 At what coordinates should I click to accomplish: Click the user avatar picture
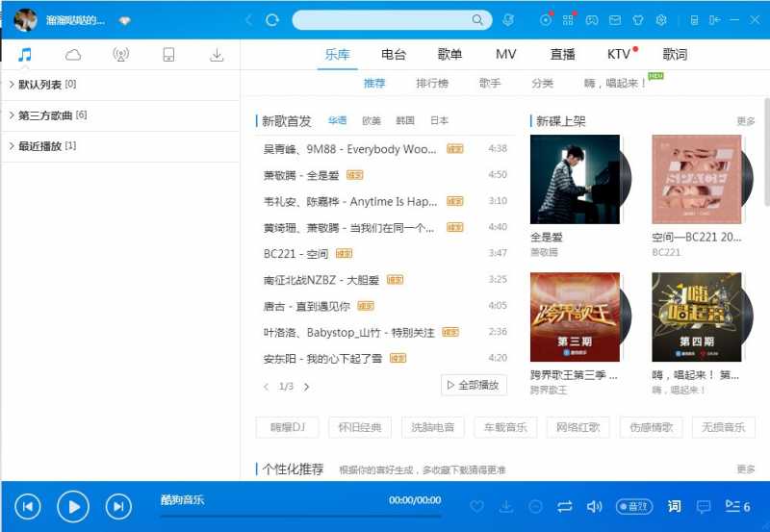coord(25,20)
